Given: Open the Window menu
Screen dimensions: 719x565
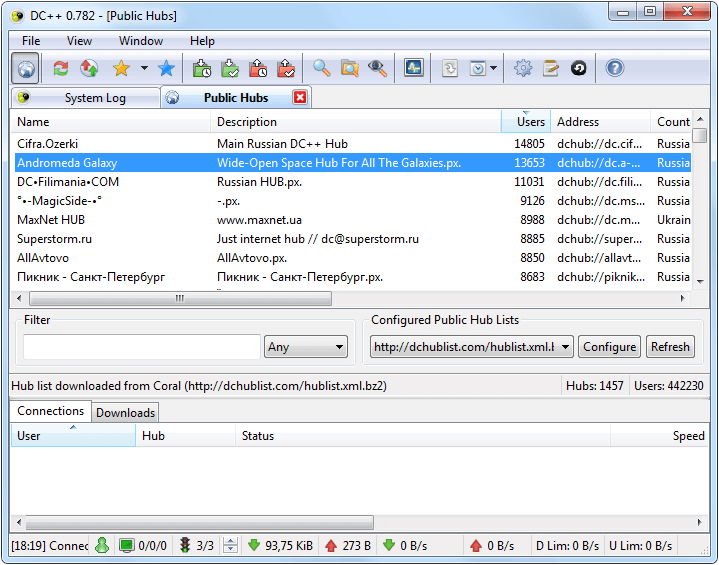Looking at the screenshot, I should click(141, 41).
